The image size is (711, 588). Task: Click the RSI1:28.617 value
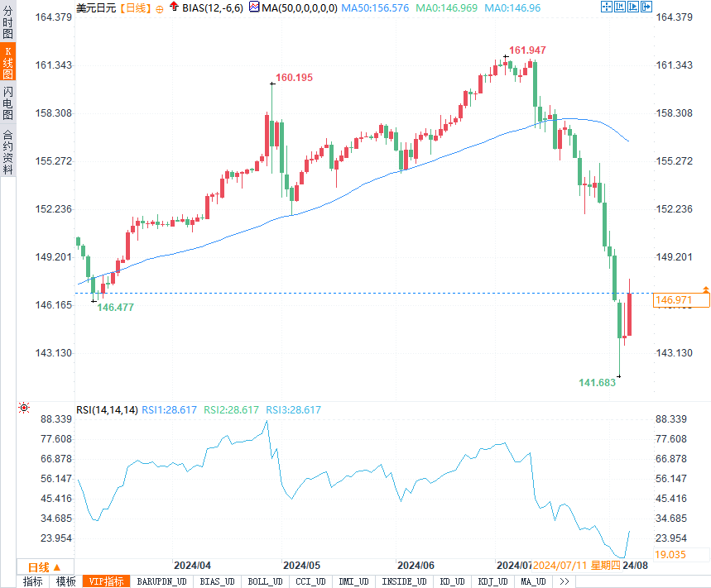169,409
